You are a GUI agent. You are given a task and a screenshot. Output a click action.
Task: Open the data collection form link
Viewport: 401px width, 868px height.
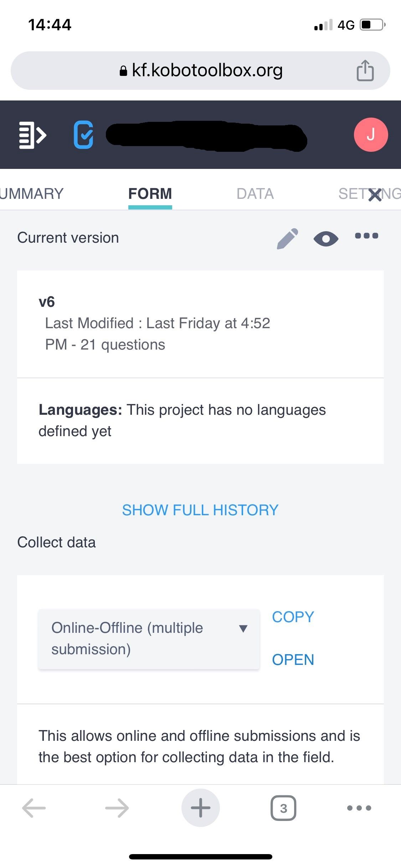coord(293,660)
